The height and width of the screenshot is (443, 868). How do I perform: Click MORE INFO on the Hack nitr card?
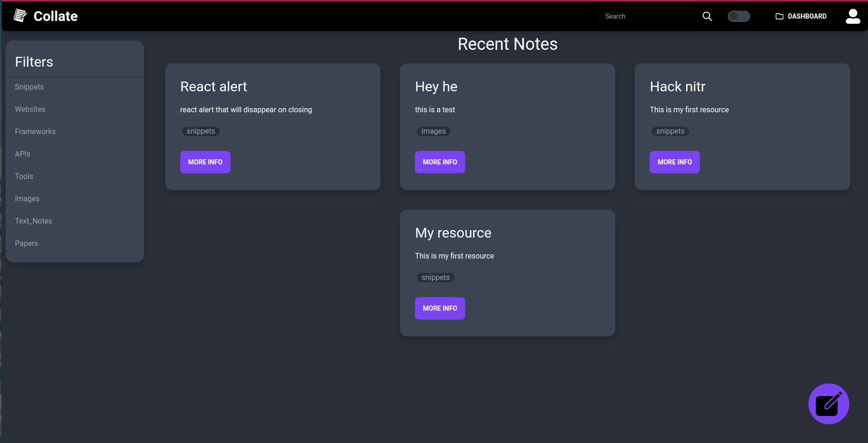click(x=674, y=162)
